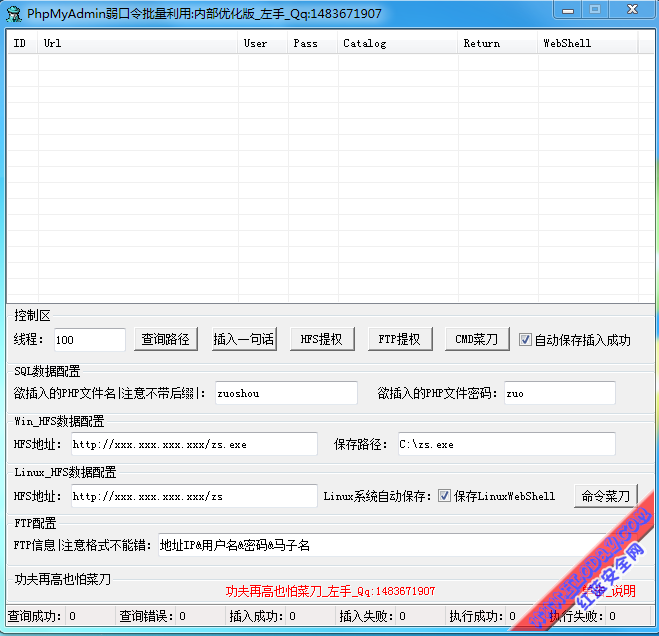Image resolution: width=659 pixels, height=636 pixels.
Task: Click the 控制区 group label
Action: click(32, 315)
